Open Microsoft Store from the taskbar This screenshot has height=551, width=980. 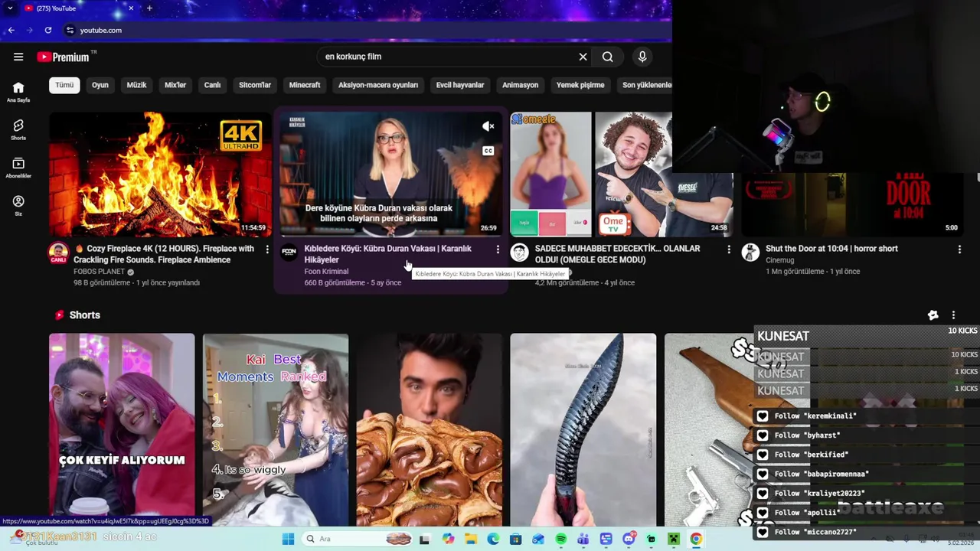tap(515, 539)
